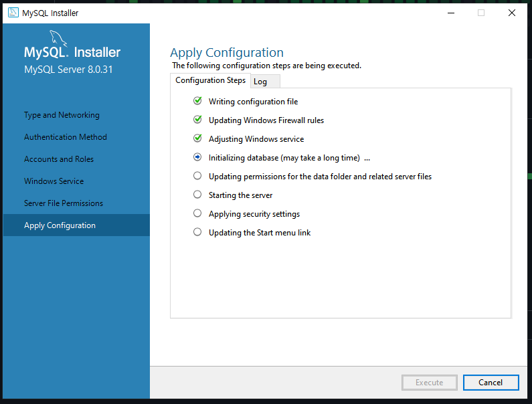Click pending circle beside Starting the server
The image size is (532, 404).
(197, 195)
